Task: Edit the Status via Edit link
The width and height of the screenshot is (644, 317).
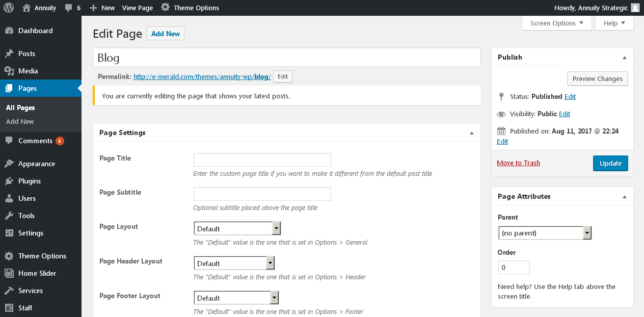Action: [x=570, y=96]
